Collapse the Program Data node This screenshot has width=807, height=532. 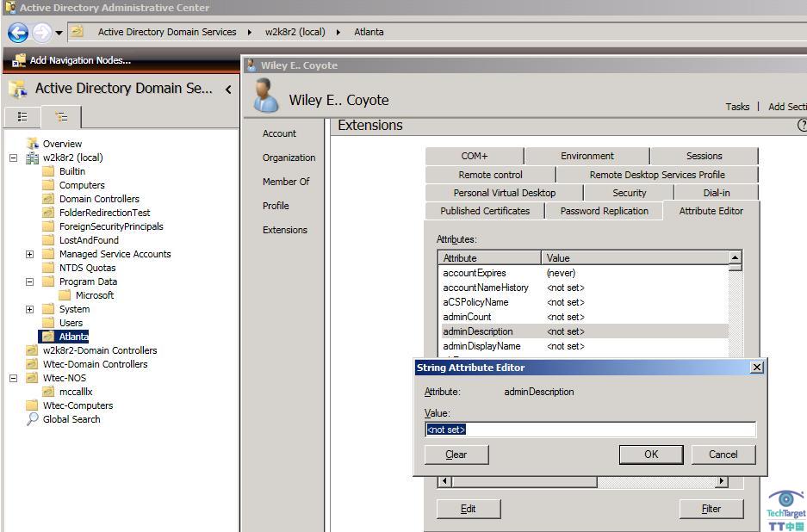[30, 281]
